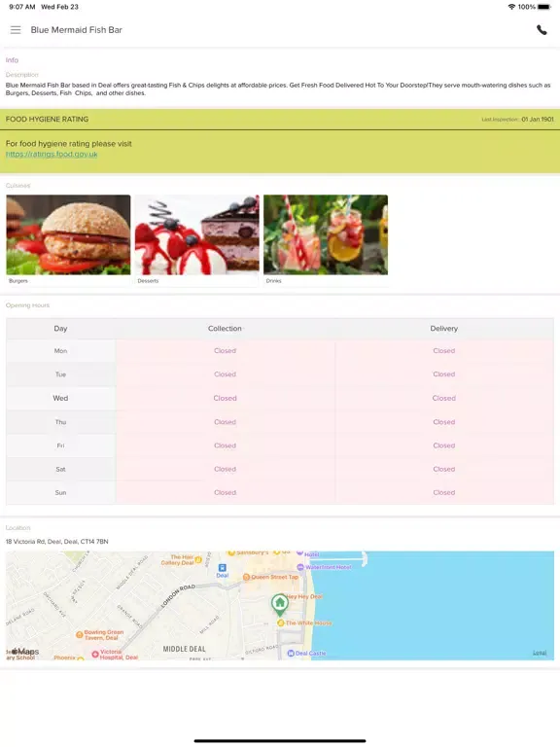The height and width of the screenshot is (747, 560).
Task: Open the ratings.food.gov.uk link
Action: tap(52, 155)
